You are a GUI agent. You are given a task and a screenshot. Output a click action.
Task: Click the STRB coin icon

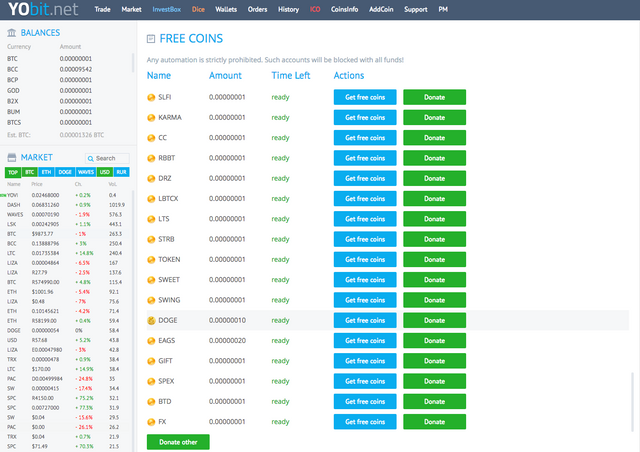click(151, 239)
